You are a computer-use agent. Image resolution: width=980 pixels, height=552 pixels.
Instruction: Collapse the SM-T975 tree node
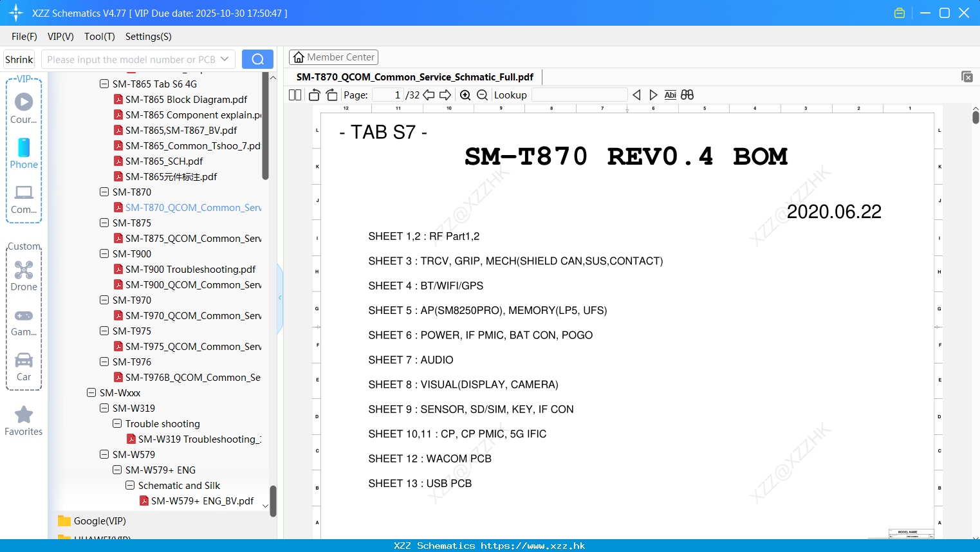pyautogui.click(x=104, y=331)
